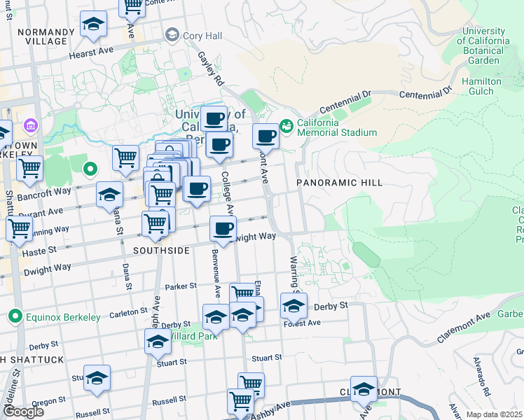Select the shopping cart marker above Southside label

(155, 225)
